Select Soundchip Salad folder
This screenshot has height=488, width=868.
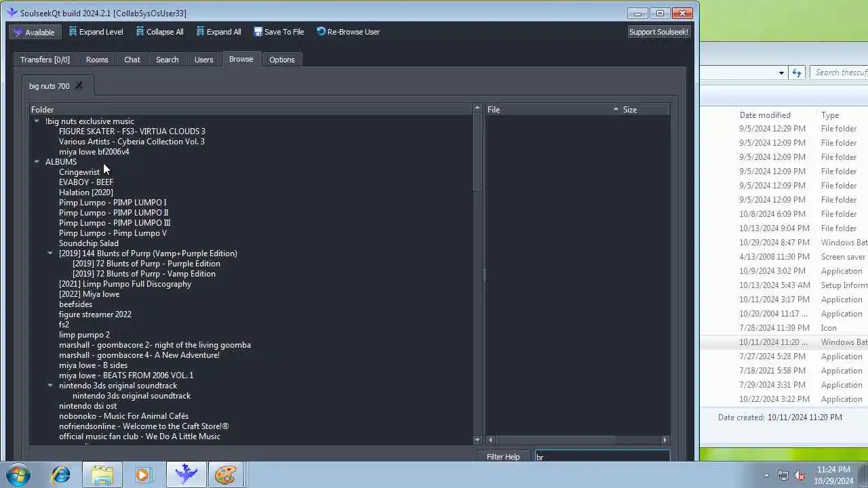coord(89,243)
